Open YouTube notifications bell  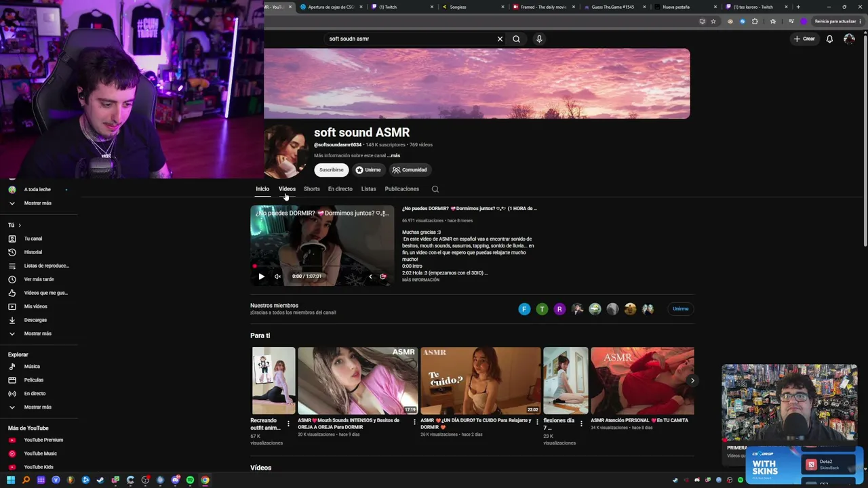tap(829, 39)
